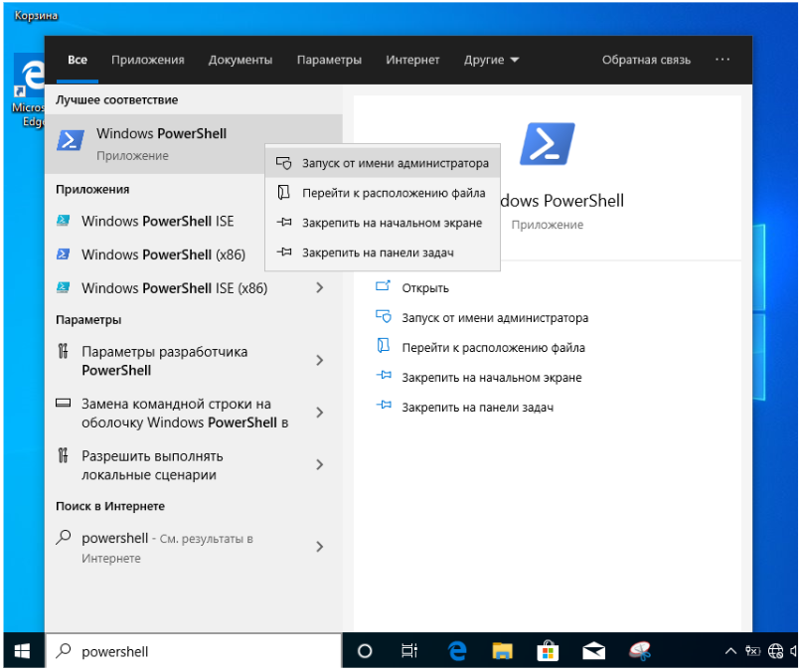Open Task View from the taskbar
Image resolution: width=800 pixels, height=672 pixels.
point(408,651)
